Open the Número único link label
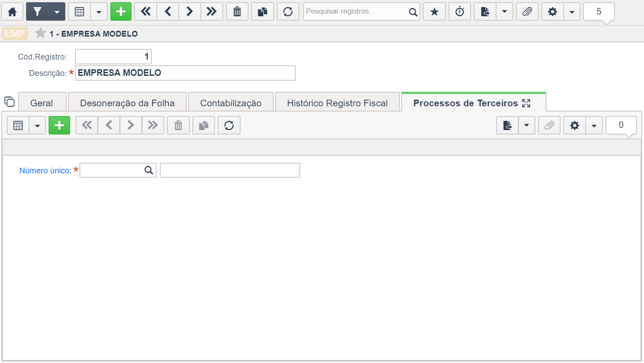Image resolution: width=644 pixels, height=363 pixels. coord(45,171)
